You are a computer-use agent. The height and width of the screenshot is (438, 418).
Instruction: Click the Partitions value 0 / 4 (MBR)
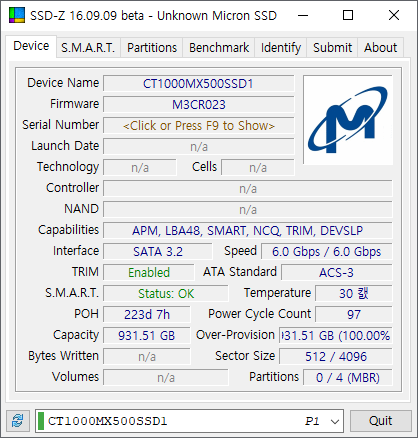click(x=348, y=378)
